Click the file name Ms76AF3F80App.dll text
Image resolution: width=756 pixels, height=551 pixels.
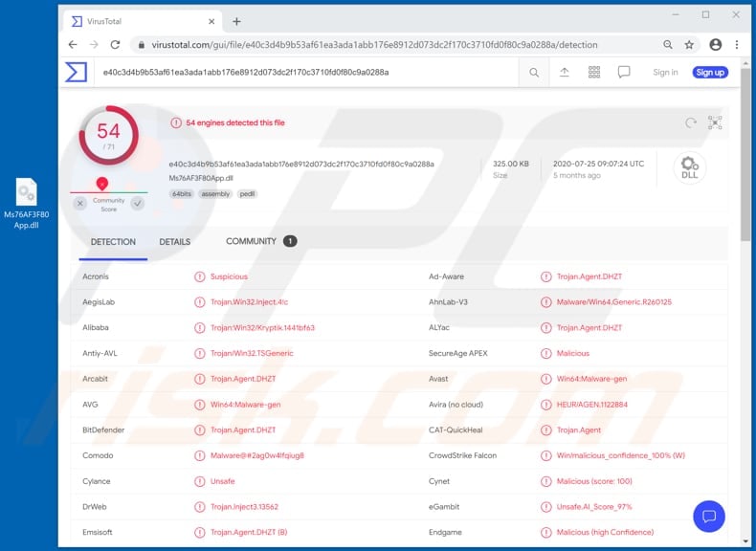[201, 178]
